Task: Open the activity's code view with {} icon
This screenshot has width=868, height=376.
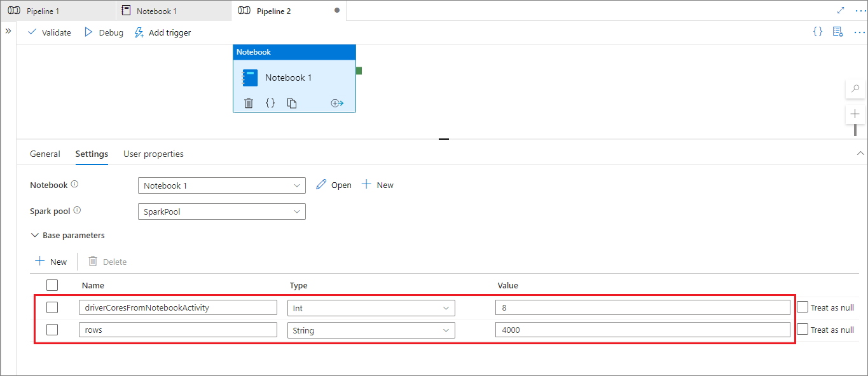Action: click(x=270, y=103)
